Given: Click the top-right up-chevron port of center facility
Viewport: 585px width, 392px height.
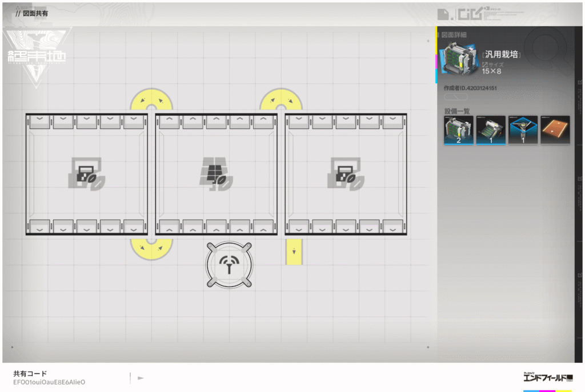Looking at the screenshot, I should coord(263,122).
